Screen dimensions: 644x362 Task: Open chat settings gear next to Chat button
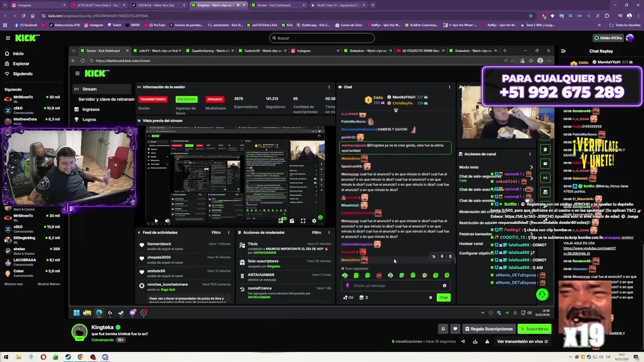(430, 298)
